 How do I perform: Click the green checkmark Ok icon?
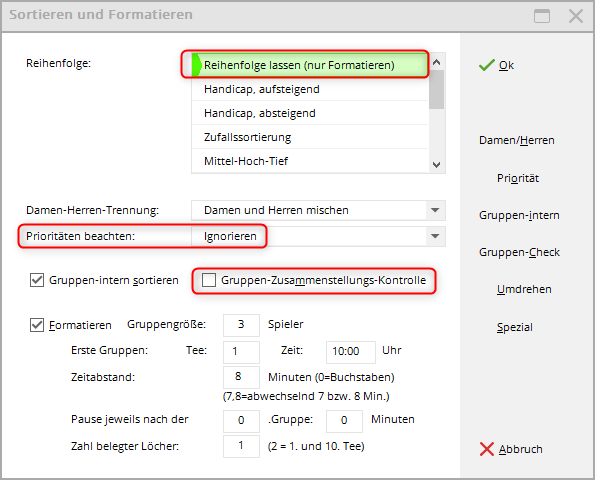click(x=486, y=65)
